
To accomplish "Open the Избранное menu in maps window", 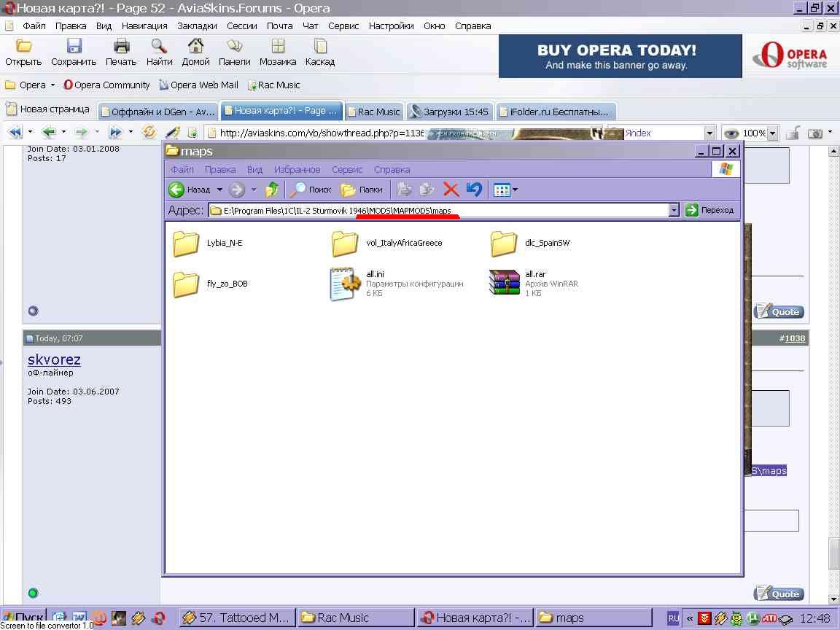I will click(297, 170).
